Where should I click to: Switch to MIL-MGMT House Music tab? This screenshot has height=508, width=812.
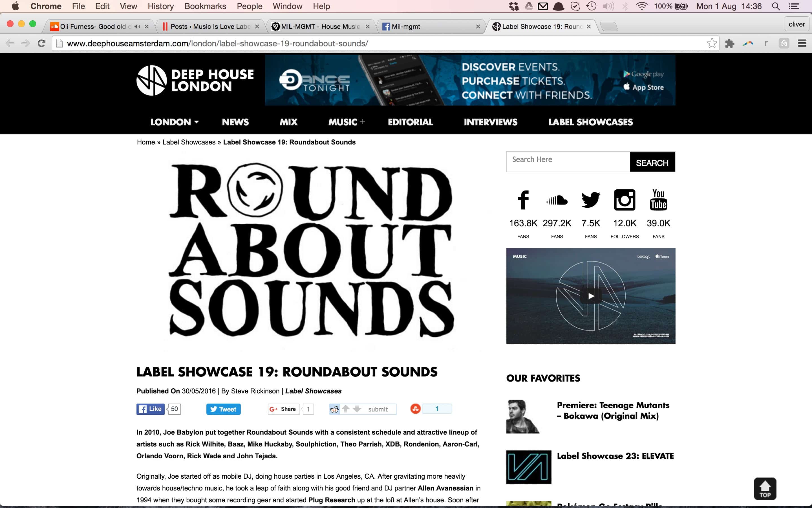point(321,27)
